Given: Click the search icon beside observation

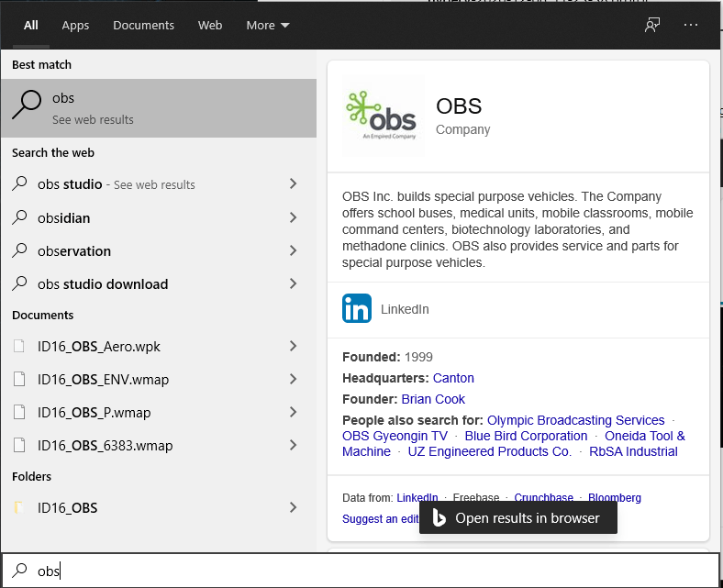Looking at the screenshot, I should tap(19, 250).
